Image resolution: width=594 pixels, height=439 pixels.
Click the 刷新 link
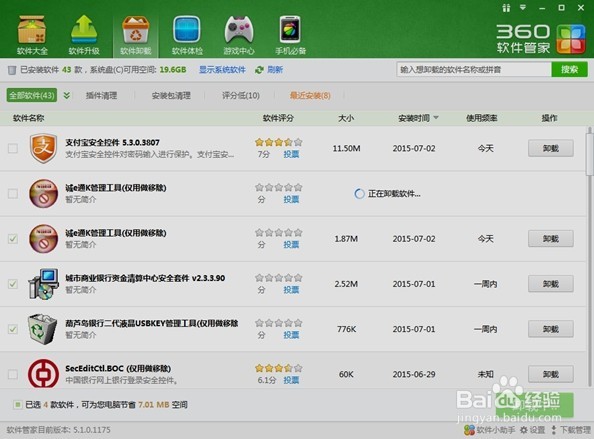(x=275, y=70)
